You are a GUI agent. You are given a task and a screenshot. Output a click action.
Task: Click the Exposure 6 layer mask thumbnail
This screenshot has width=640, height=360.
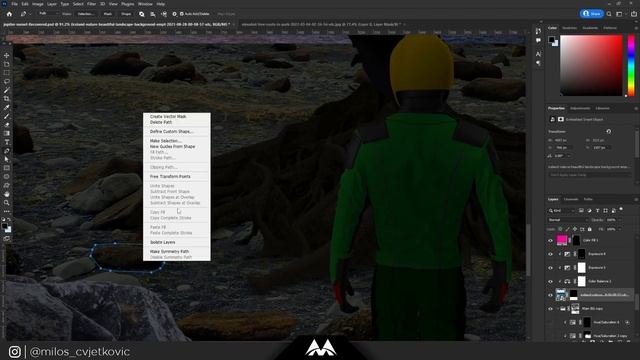click(582, 254)
